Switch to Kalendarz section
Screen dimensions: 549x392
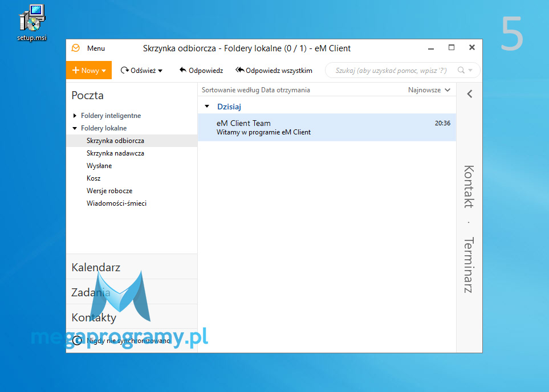[132, 267]
